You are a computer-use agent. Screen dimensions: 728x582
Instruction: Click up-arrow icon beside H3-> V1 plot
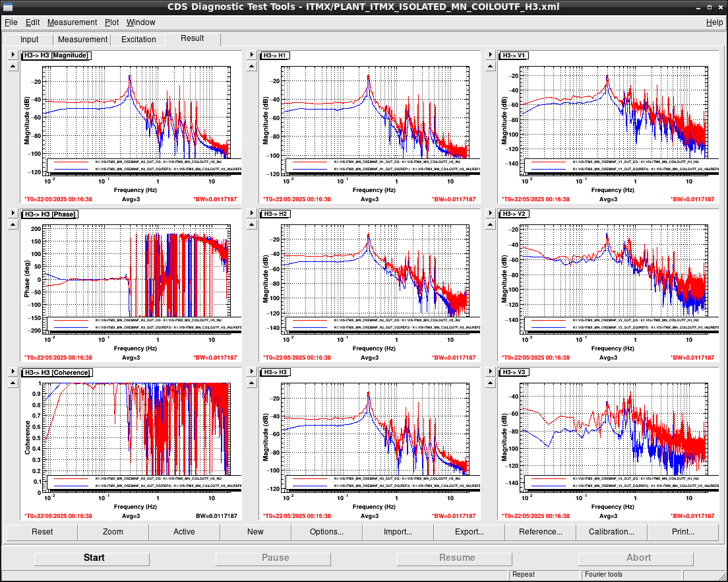pyautogui.click(x=491, y=67)
